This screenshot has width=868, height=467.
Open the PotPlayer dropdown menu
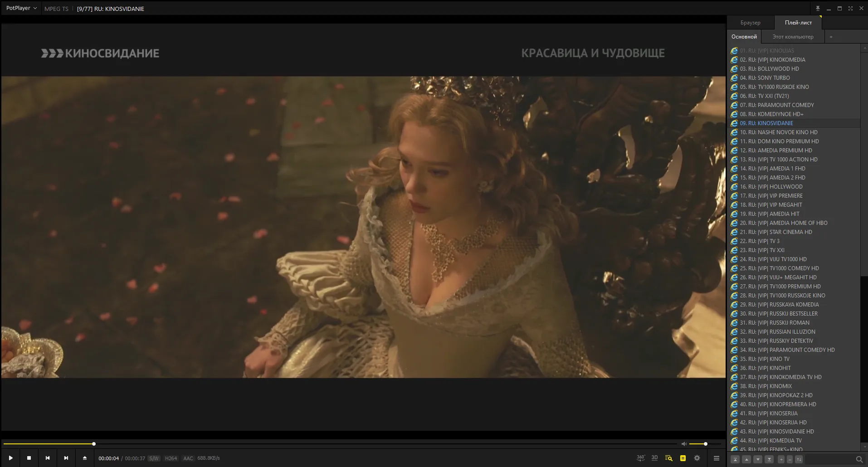[x=21, y=8]
